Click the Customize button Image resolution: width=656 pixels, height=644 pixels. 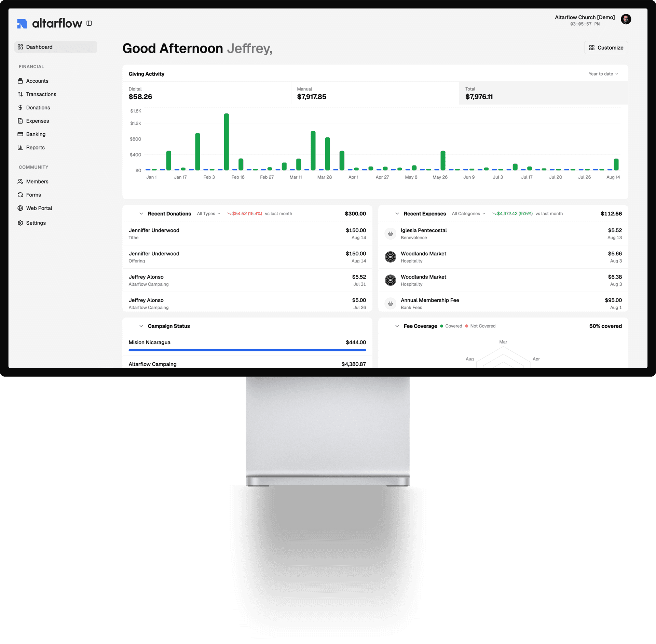coord(606,48)
